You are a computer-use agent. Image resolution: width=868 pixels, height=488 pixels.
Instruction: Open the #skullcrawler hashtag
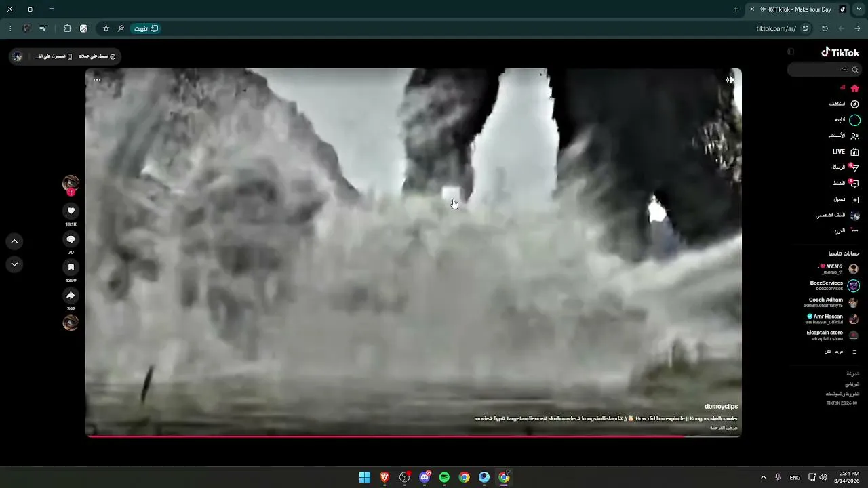[x=564, y=419]
